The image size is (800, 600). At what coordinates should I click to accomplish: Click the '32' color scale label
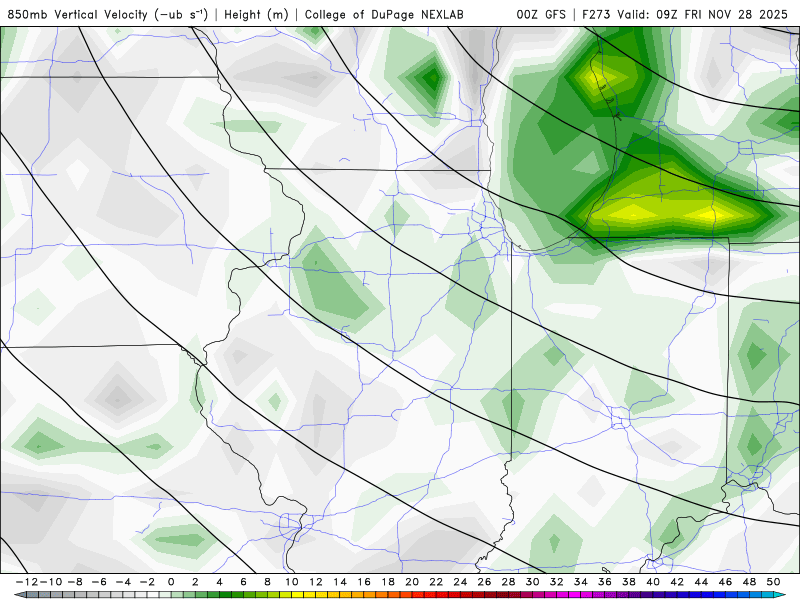point(557,582)
